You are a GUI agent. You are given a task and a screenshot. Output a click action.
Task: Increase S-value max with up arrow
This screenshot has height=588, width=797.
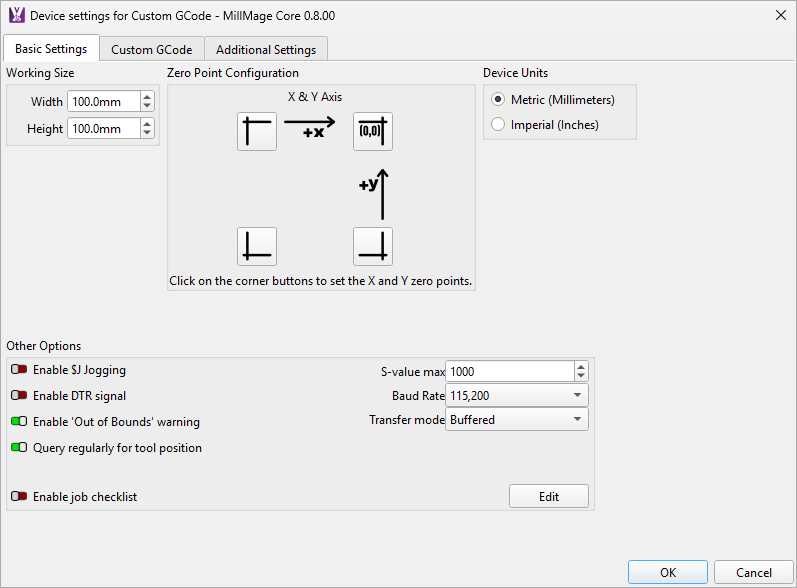point(581,366)
